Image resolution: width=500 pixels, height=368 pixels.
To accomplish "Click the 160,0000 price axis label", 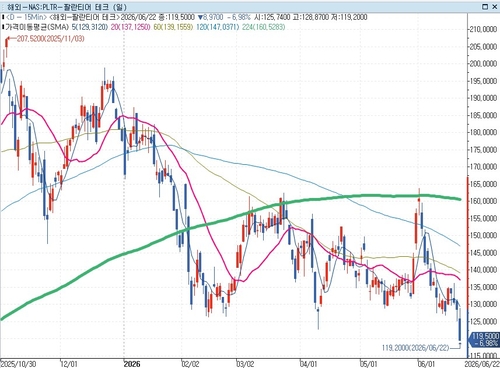I will pyautogui.click(x=483, y=201).
